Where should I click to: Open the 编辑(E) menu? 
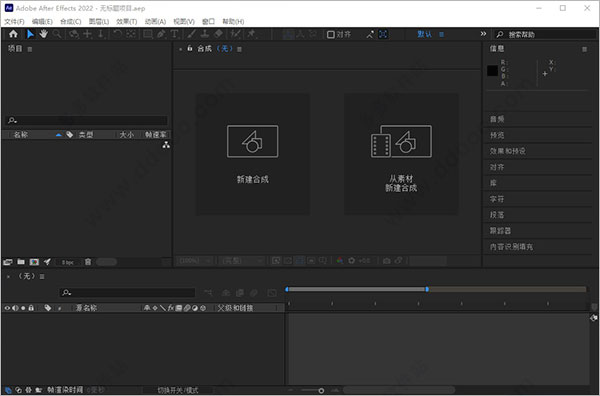pos(42,21)
